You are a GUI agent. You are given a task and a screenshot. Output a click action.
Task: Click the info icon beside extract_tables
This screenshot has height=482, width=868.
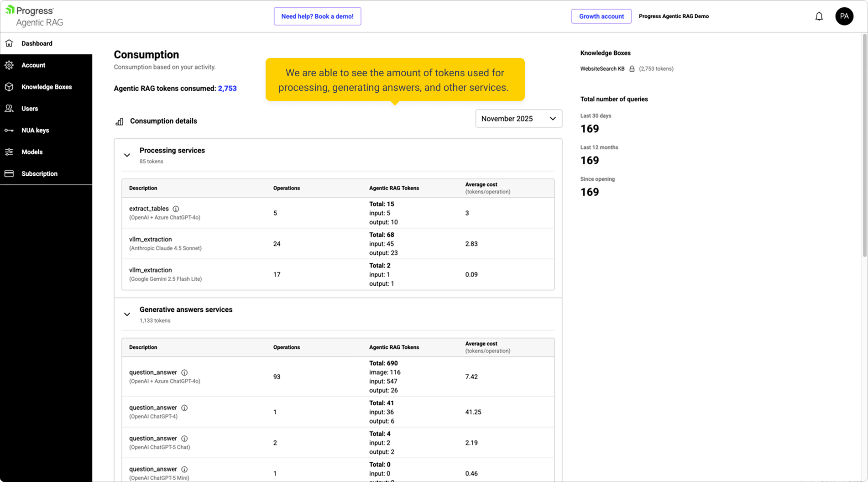point(176,209)
